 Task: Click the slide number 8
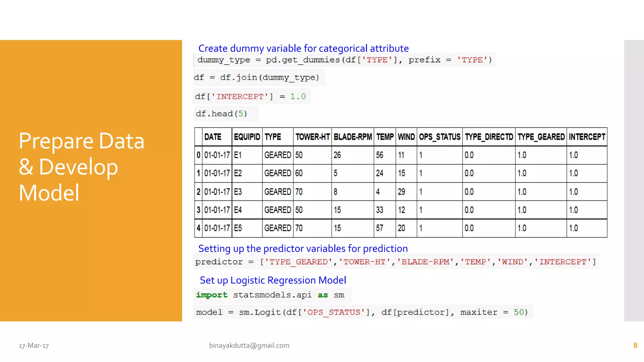635,345
